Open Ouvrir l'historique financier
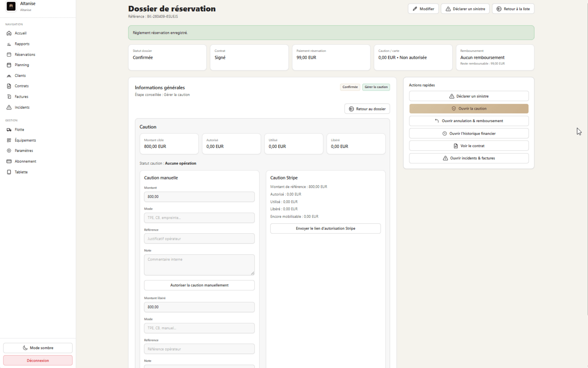588x368 pixels. [x=469, y=134]
